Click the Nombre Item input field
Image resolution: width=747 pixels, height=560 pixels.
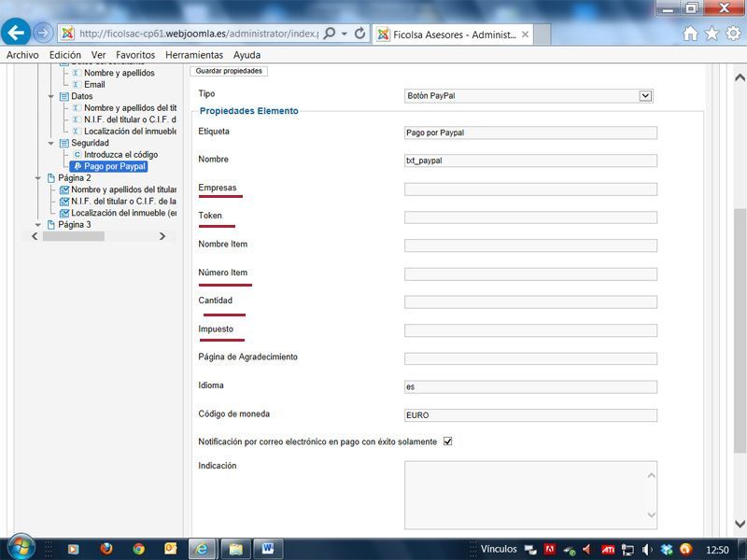tap(530, 245)
